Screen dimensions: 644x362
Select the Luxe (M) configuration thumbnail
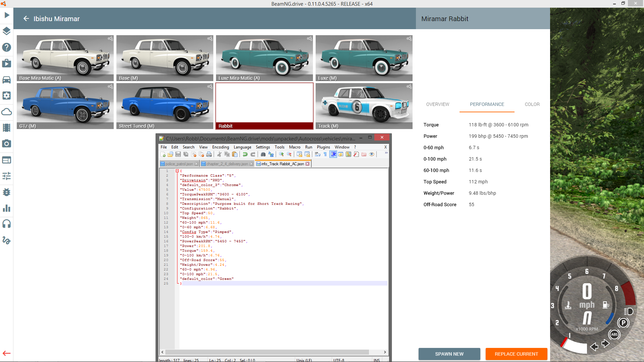(364, 58)
